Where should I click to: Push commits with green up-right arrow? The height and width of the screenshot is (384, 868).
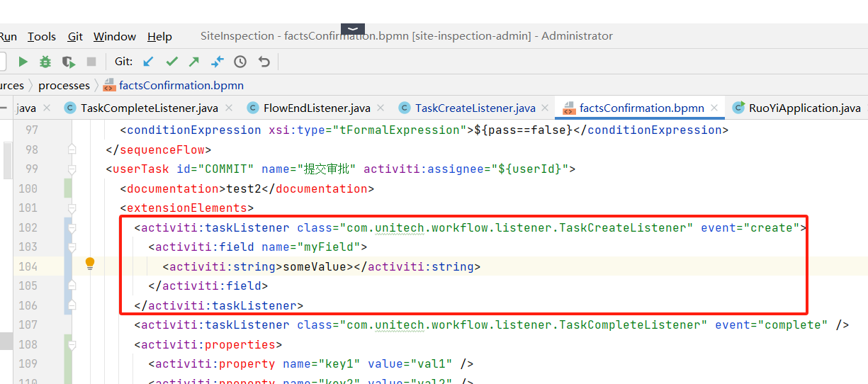tap(194, 62)
